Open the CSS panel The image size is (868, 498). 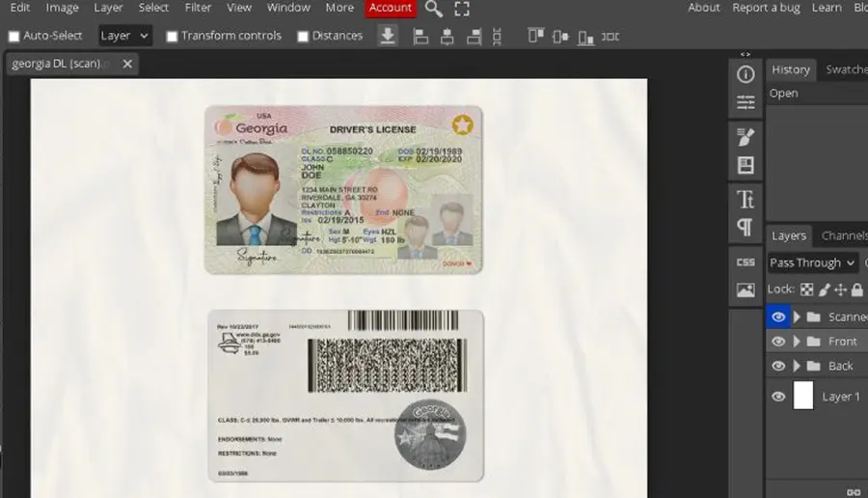point(746,262)
